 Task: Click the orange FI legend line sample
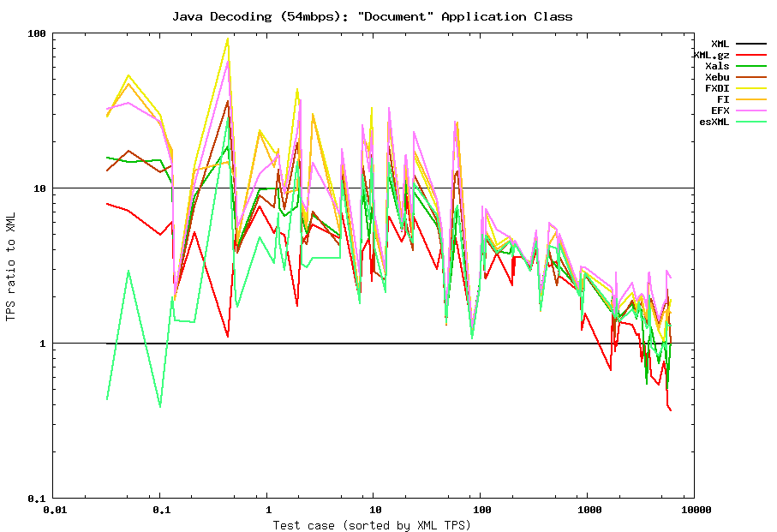coord(750,99)
